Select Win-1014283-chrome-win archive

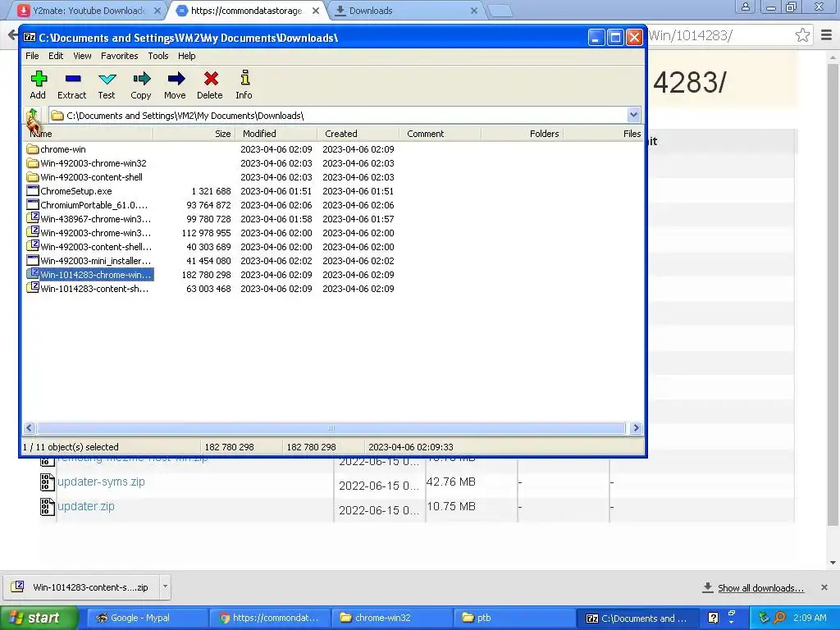point(89,274)
